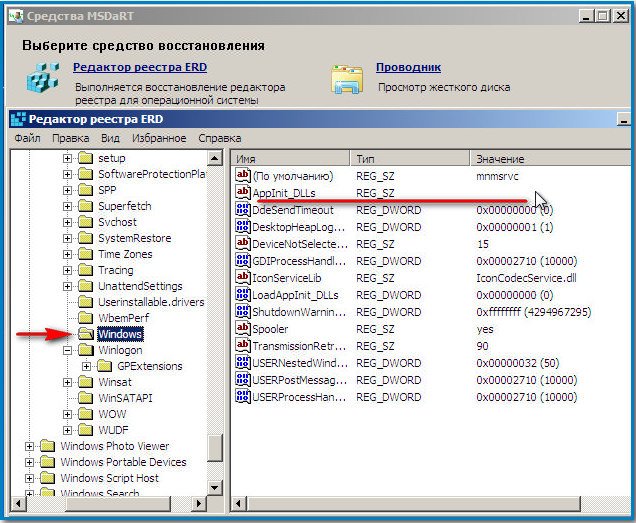Select the SystemRestore tree item
Image resolution: width=636 pixels, height=523 pixels.
(x=134, y=238)
